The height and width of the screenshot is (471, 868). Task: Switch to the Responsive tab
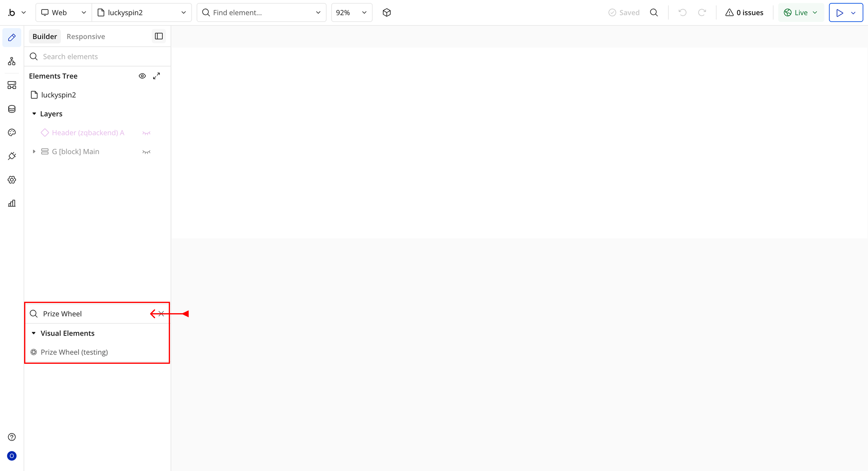(86, 36)
